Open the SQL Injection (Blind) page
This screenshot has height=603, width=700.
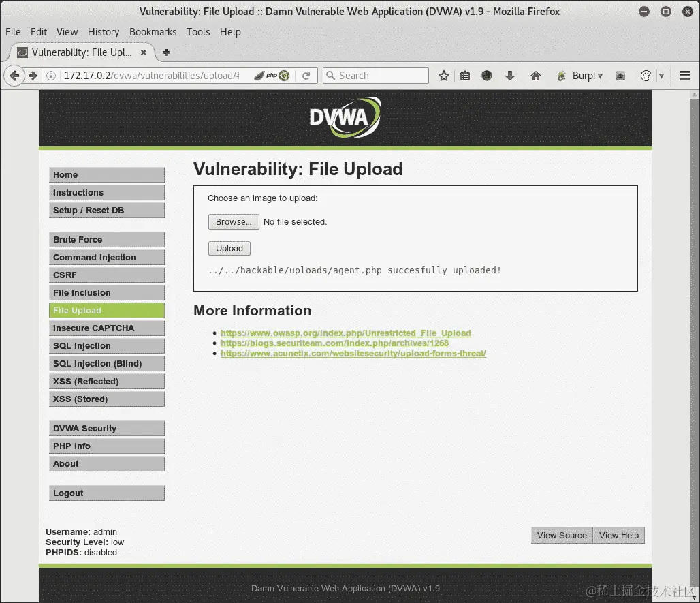107,364
